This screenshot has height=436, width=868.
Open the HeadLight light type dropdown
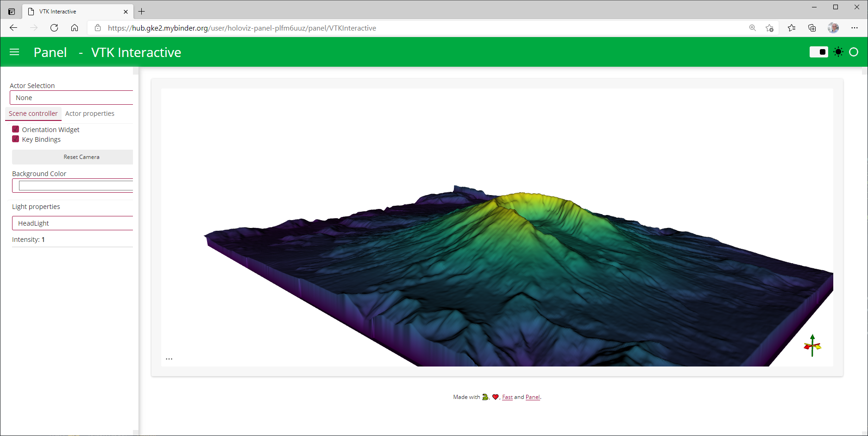point(72,223)
